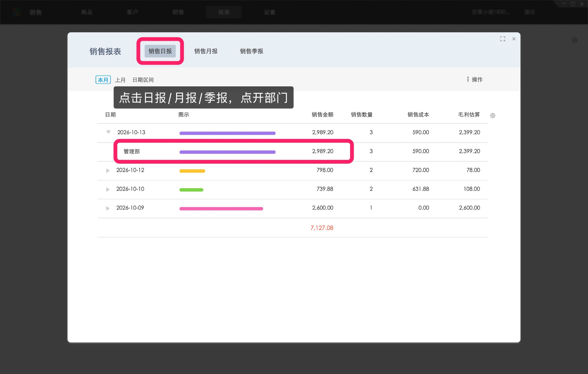This screenshot has width=588, height=374.
Task: Click the total amount 7,127.08
Action: 322,228
